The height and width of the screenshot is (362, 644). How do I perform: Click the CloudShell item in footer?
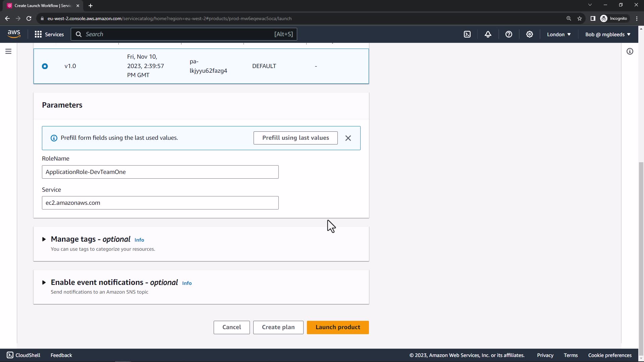(x=23, y=355)
